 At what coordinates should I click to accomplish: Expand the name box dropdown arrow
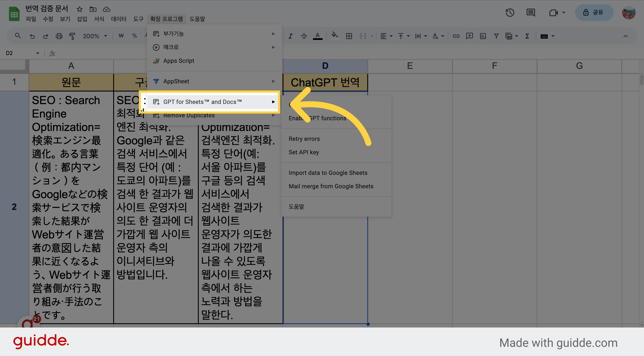click(38, 53)
